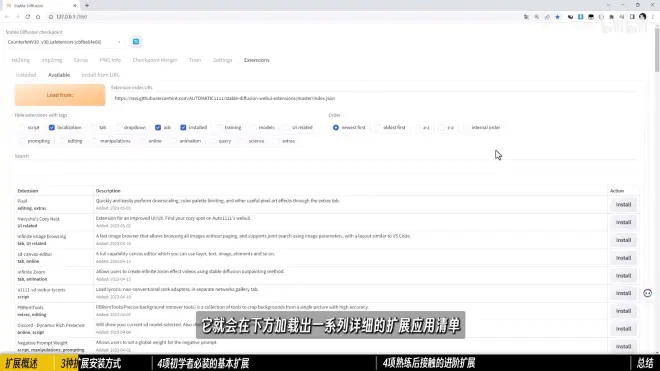Install the a1111-sd-webui-lycoris extension
This screenshot has width=660, height=371.
pyautogui.click(x=623, y=293)
